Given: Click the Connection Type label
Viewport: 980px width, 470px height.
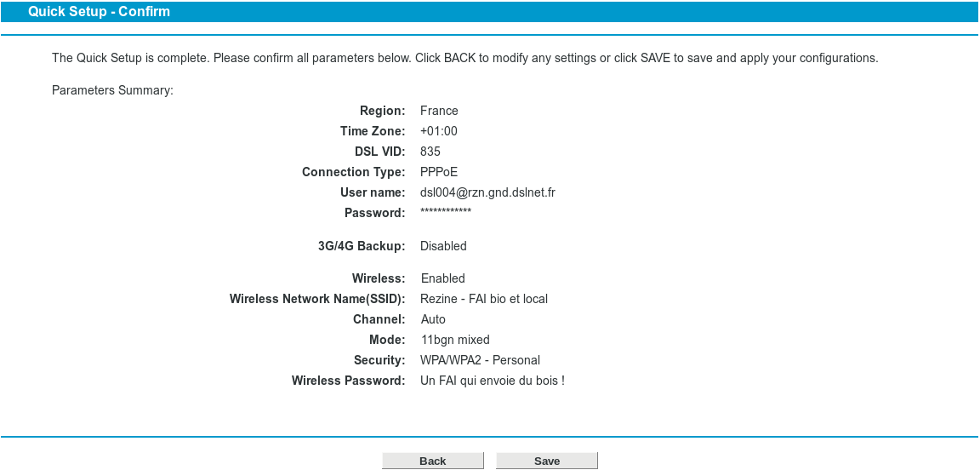Looking at the screenshot, I should point(354,172).
